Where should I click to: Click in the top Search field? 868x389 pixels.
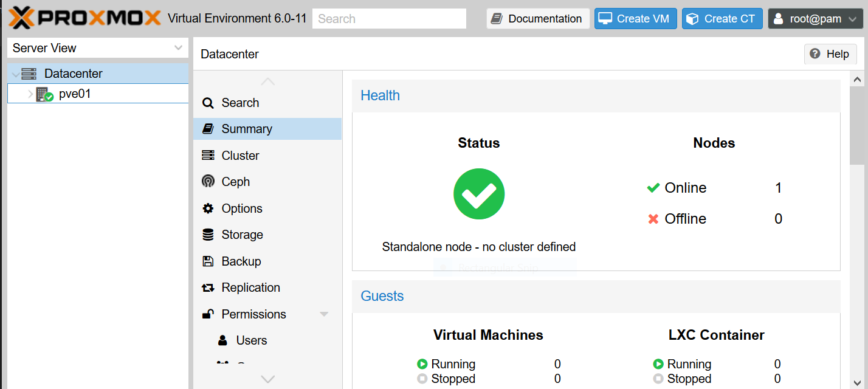tap(389, 19)
